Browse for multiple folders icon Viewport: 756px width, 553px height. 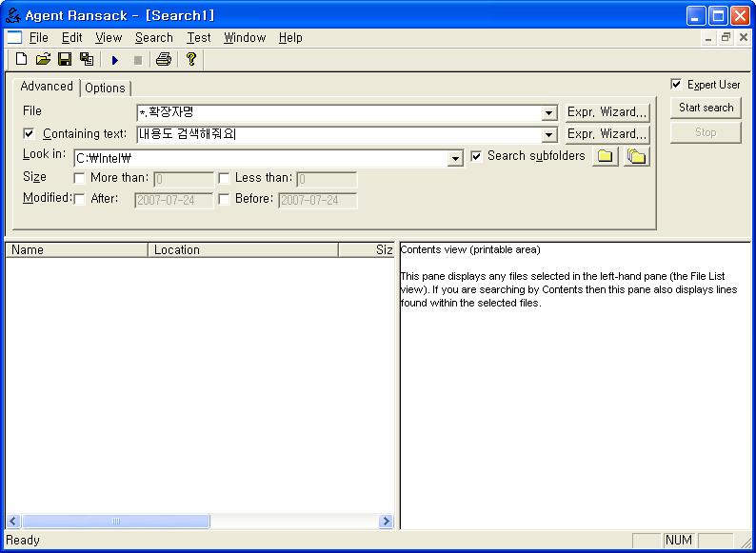click(636, 156)
